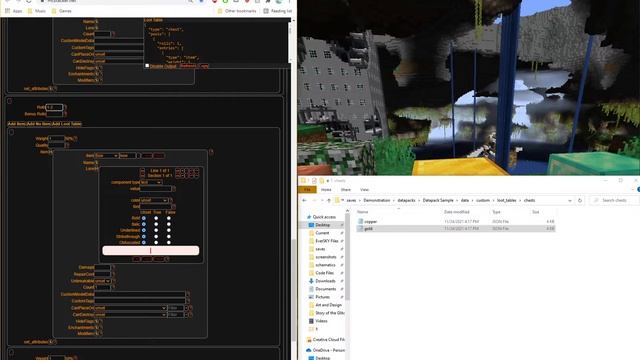The image size is (640, 360).
Task: Open the EverSKY Files folder in sidebar
Action: point(324,241)
